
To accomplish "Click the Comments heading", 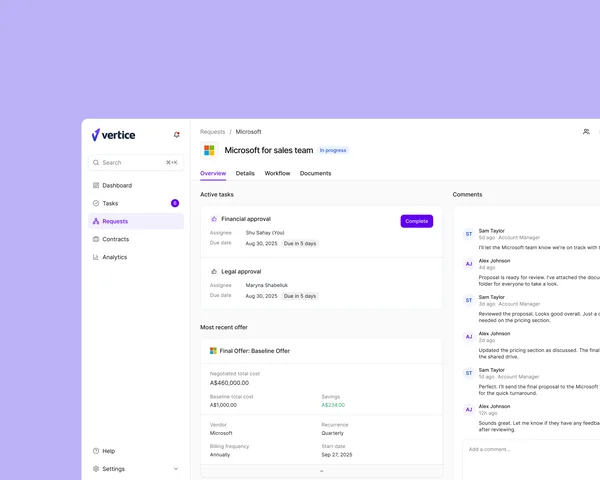I will coord(467,194).
